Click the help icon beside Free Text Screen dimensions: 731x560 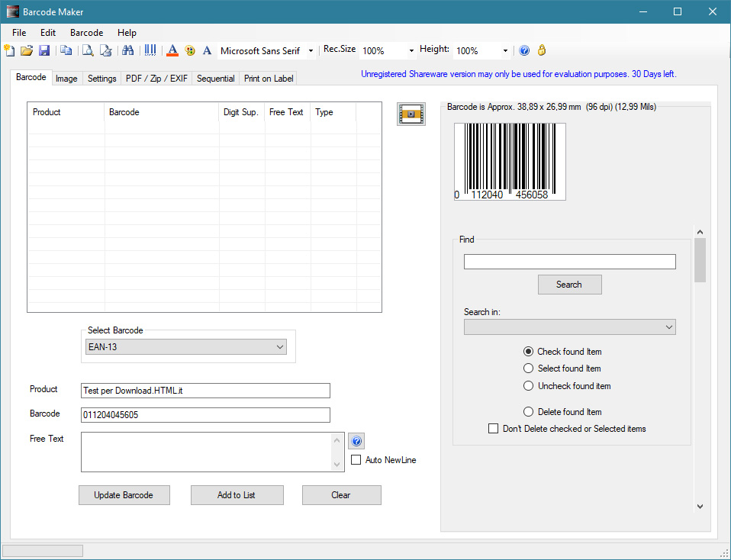pos(356,441)
